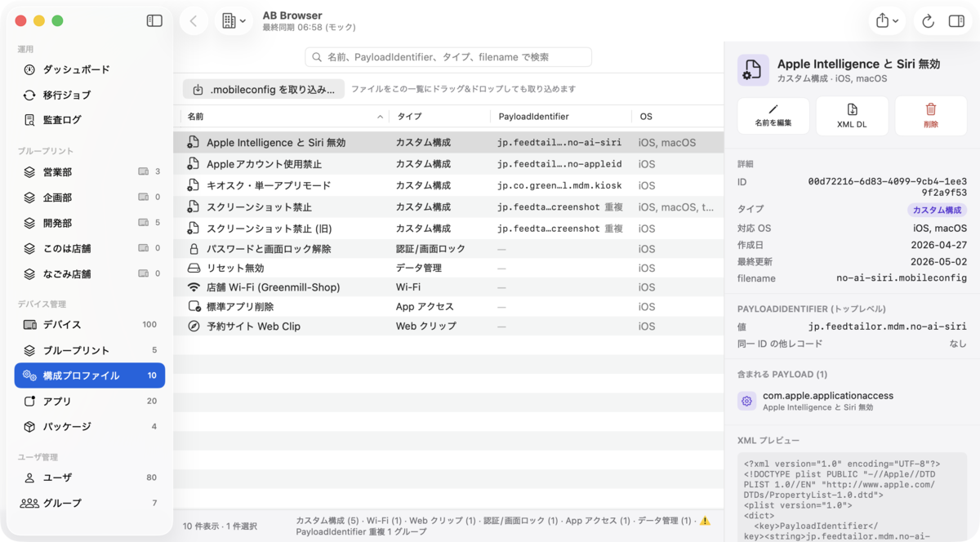The image size is (980, 542).
Task: Click the カスタム構成 type badge
Action: [x=937, y=210]
